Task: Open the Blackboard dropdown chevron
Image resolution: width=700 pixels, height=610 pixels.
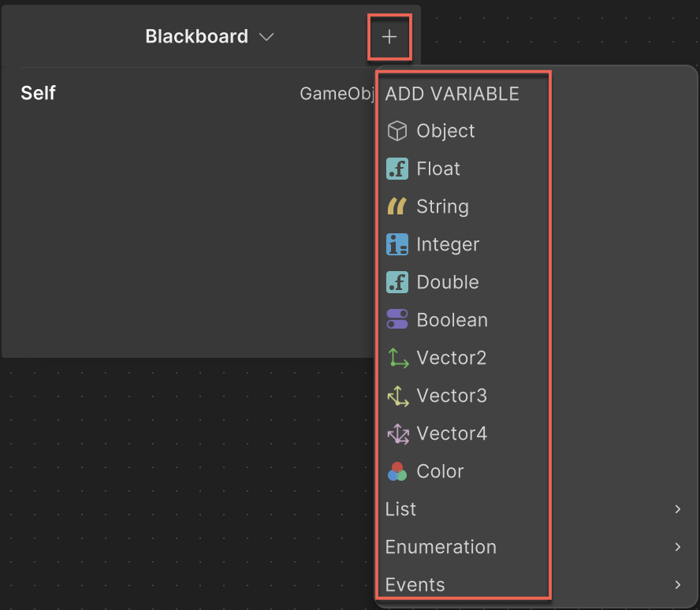Action: (266, 37)
